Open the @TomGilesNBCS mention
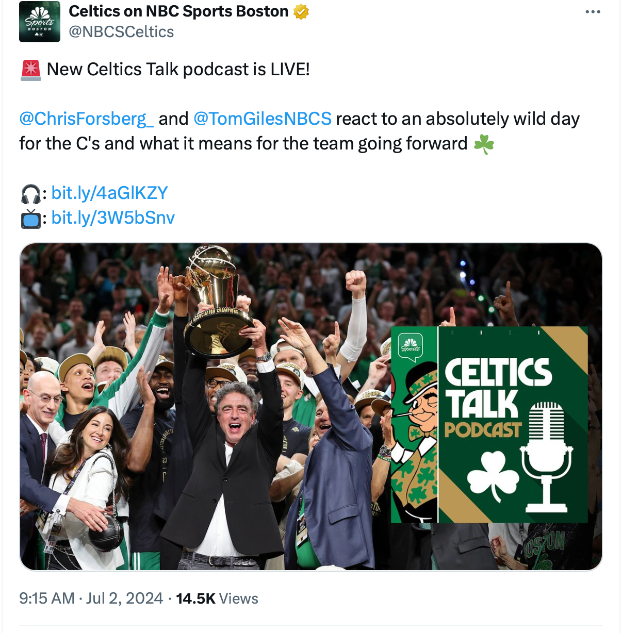 point(262,119)
